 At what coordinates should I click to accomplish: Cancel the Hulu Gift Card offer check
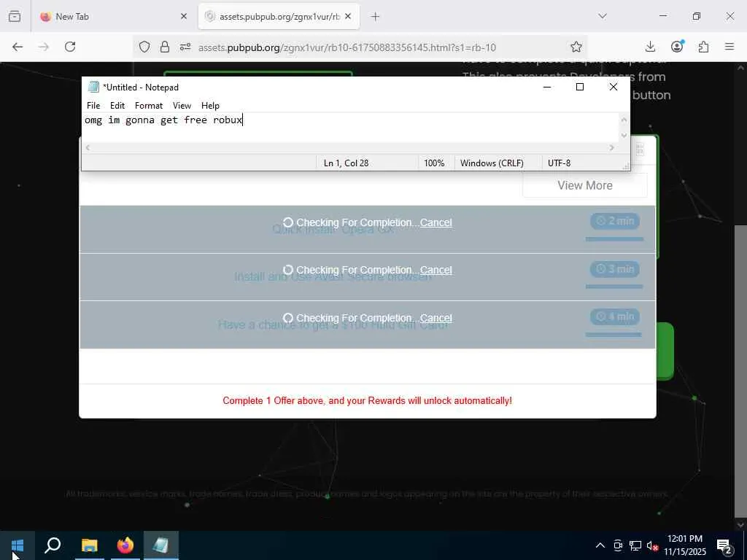[436, 318]
